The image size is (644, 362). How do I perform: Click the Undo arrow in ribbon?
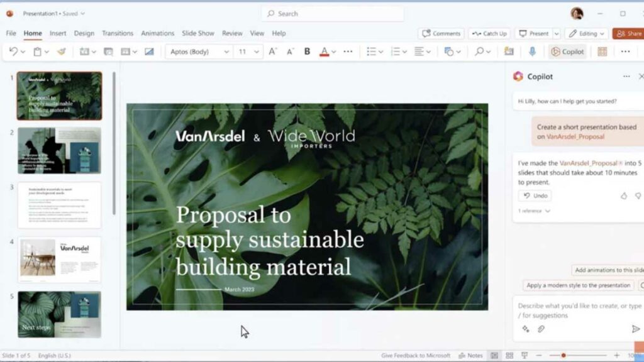[13, 52]
